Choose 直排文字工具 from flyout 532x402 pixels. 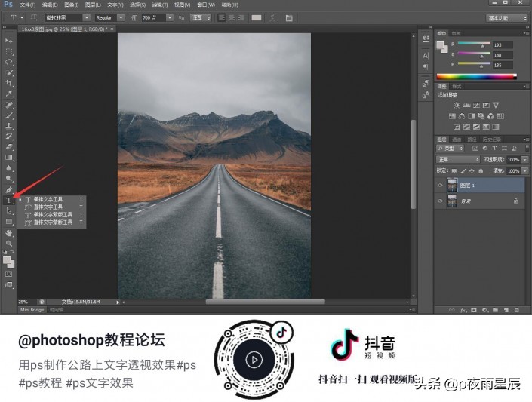tap(51, 207)
